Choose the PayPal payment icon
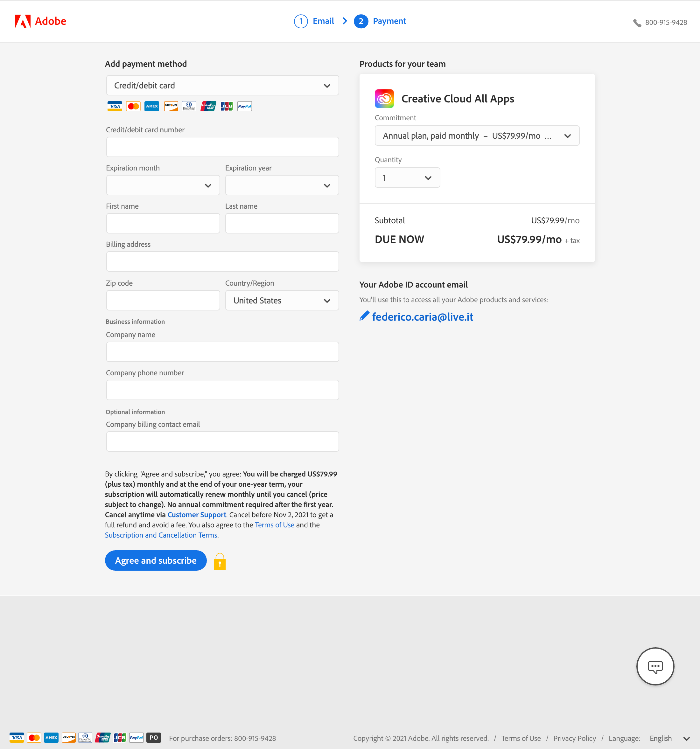Viewport: 700px width, 751px height. (245, 106)
